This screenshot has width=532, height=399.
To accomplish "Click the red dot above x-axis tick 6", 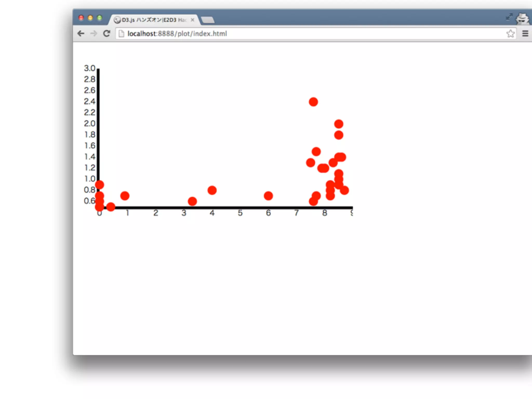I will tap(268, 196).
